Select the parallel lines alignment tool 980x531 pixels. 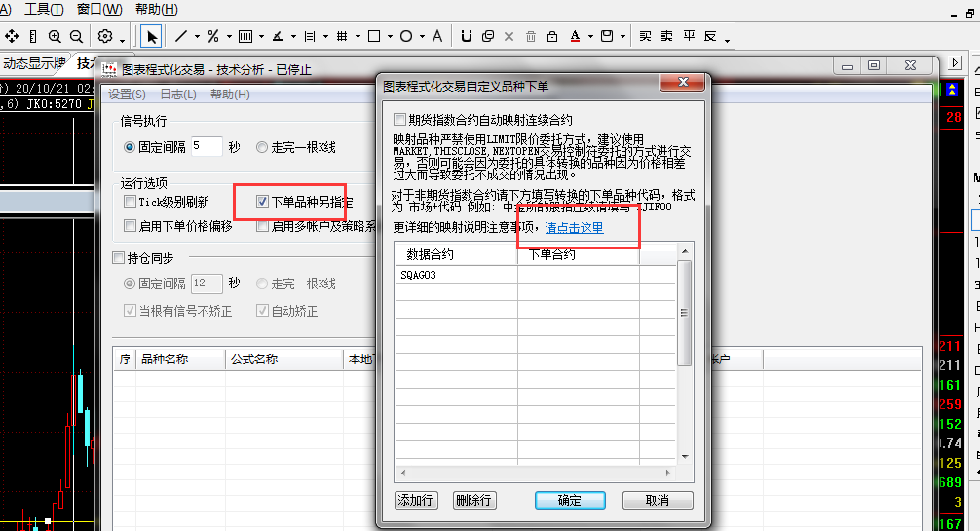[x=310, y=36]
